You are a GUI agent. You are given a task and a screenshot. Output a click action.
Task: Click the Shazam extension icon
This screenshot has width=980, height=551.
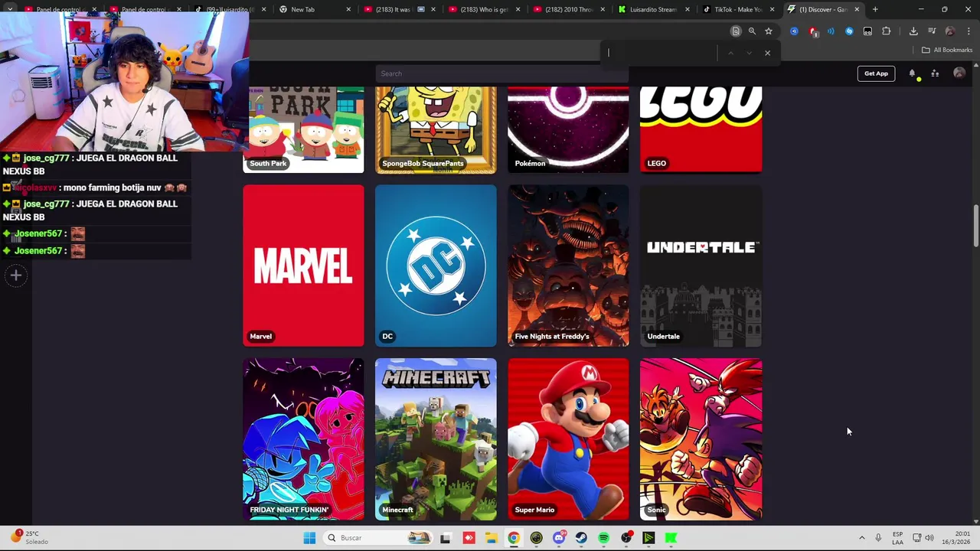tap(849, 31)
